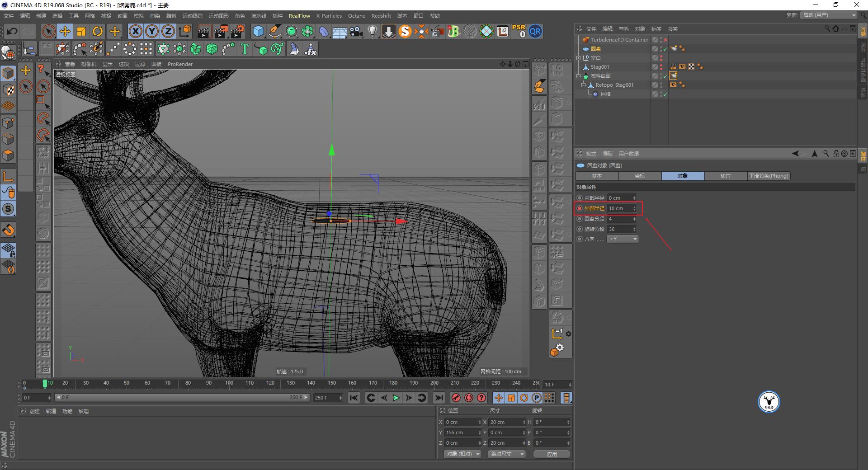Click the keyframe circle beside 外部半径

click(580, 208)
